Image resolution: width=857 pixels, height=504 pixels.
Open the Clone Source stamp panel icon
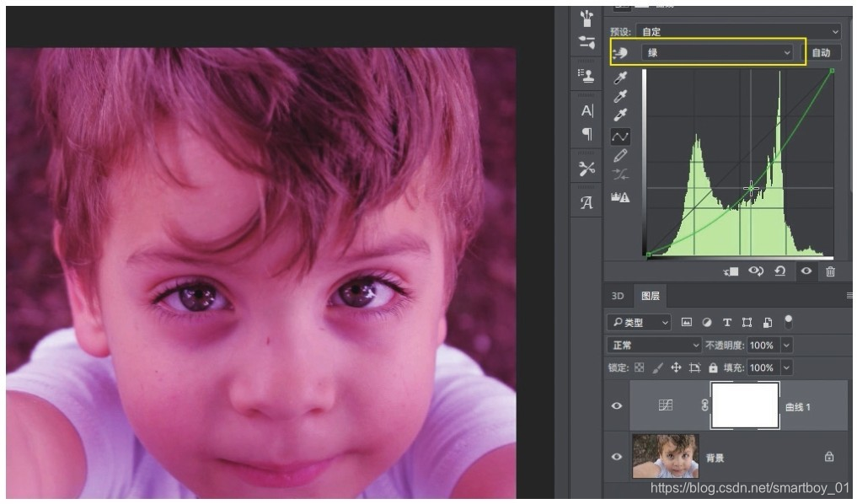pyautogui.click(x=587, y=76)
